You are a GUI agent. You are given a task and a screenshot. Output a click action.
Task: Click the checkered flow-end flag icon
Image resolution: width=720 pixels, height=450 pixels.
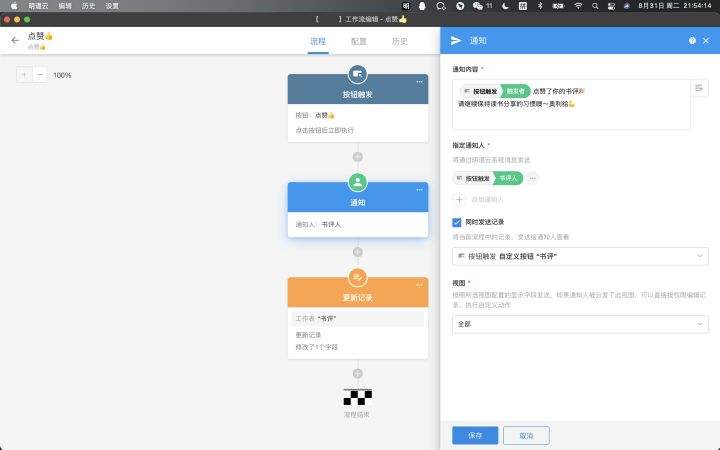click(358, 397)
